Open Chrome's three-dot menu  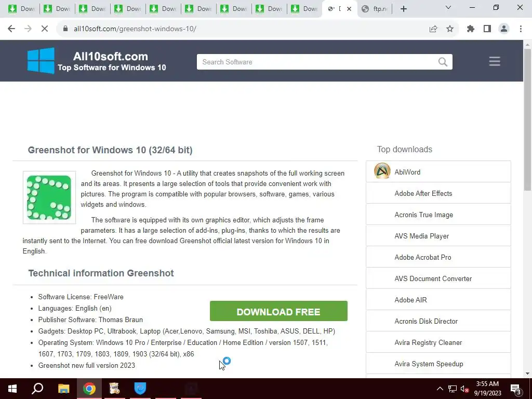(521, 29)
